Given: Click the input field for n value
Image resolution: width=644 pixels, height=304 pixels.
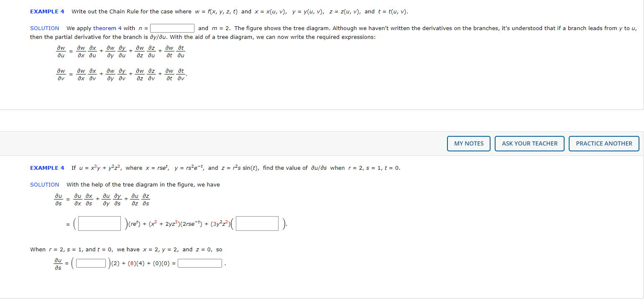Looking at the screenshot, I should coord(172,28).
